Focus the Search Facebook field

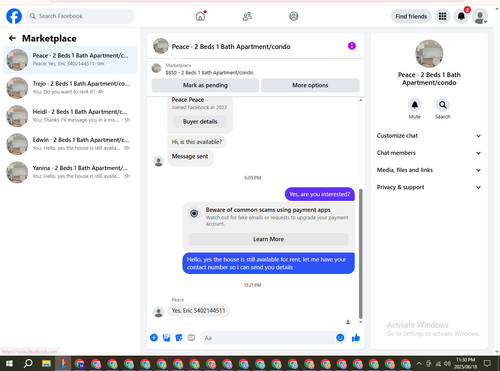click(x=80, y=16)
